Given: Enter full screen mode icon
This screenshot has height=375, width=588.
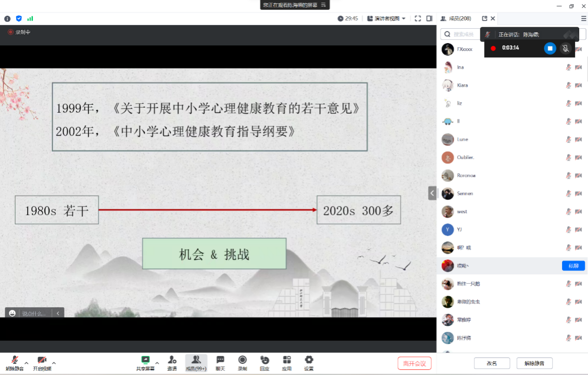Looking at the screenshot, I should [418, 19].
